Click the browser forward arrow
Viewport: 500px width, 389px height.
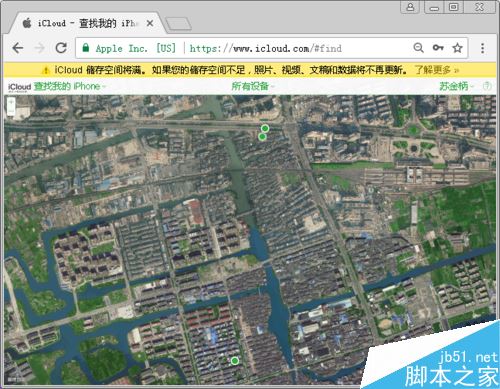[x=39, y=48]
